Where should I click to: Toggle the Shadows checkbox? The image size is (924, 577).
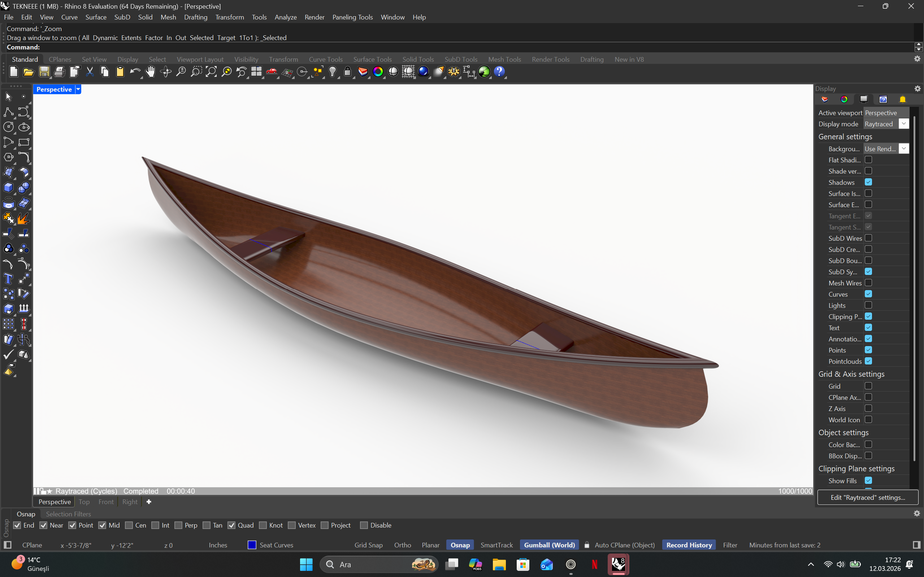pos(868,182)
